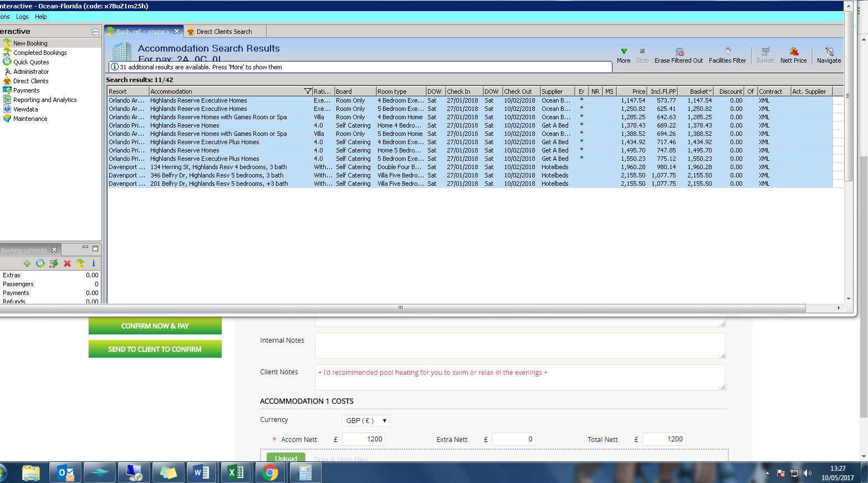Select the '201 Belfry Dr, Highlands Resv' row
The height and width of the screenshot is (483, 868).
(x=470, y=184)
